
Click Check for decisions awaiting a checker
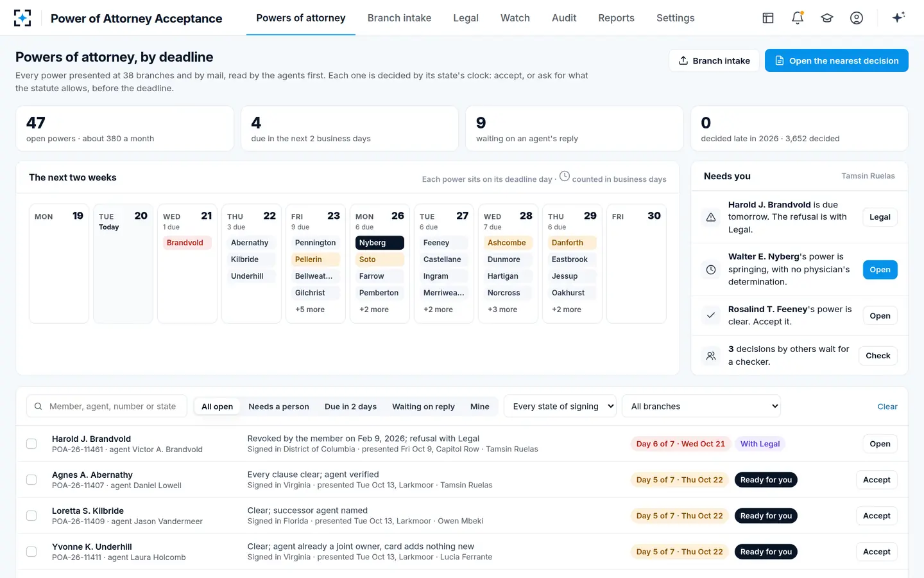[878, 356]
